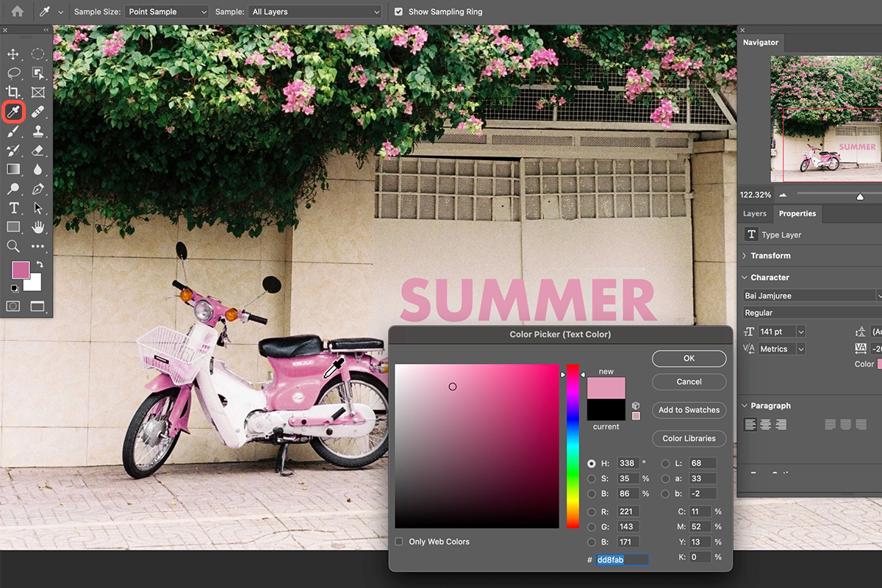Go to the Home screen icon
This screenshot has width=882, height=588.
click(x=17, y=12)
